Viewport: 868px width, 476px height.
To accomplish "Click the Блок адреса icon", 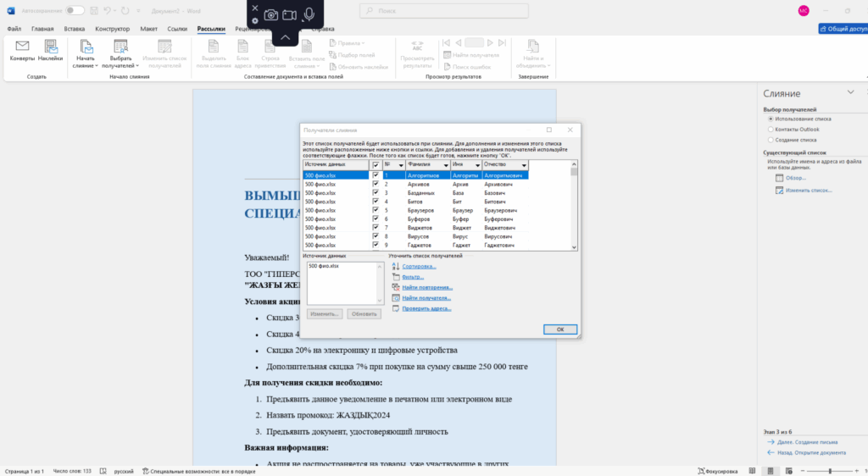I will point(242,46).
